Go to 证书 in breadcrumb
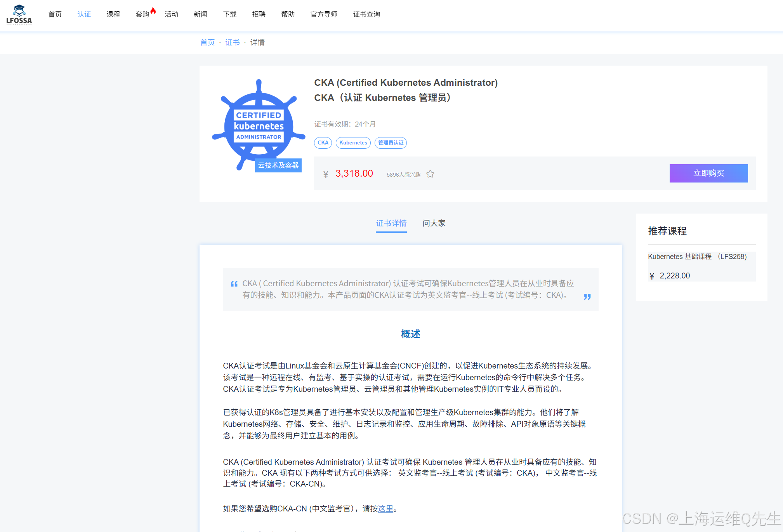Screen dimensions: 783x532 (233, 42)
